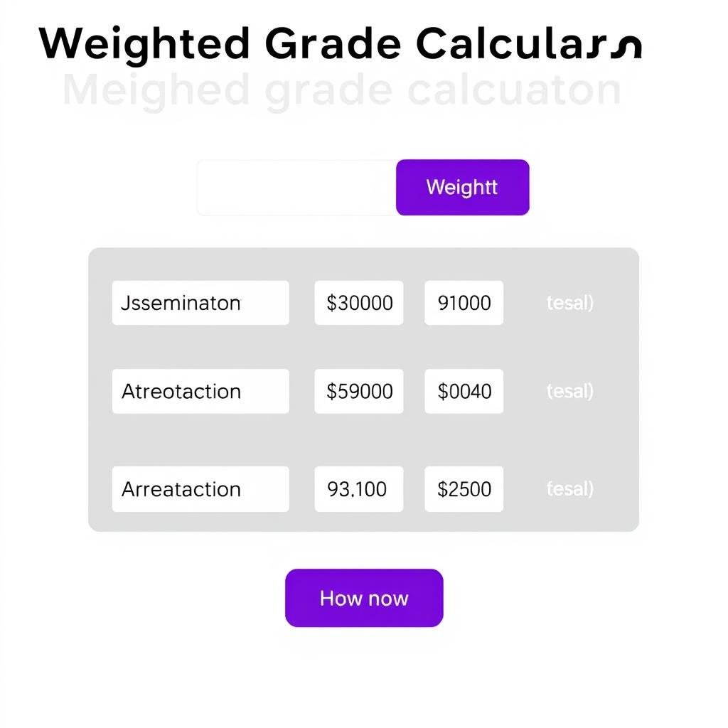
Task: Select the tesal label on the second row
Action: coord(569,390)
